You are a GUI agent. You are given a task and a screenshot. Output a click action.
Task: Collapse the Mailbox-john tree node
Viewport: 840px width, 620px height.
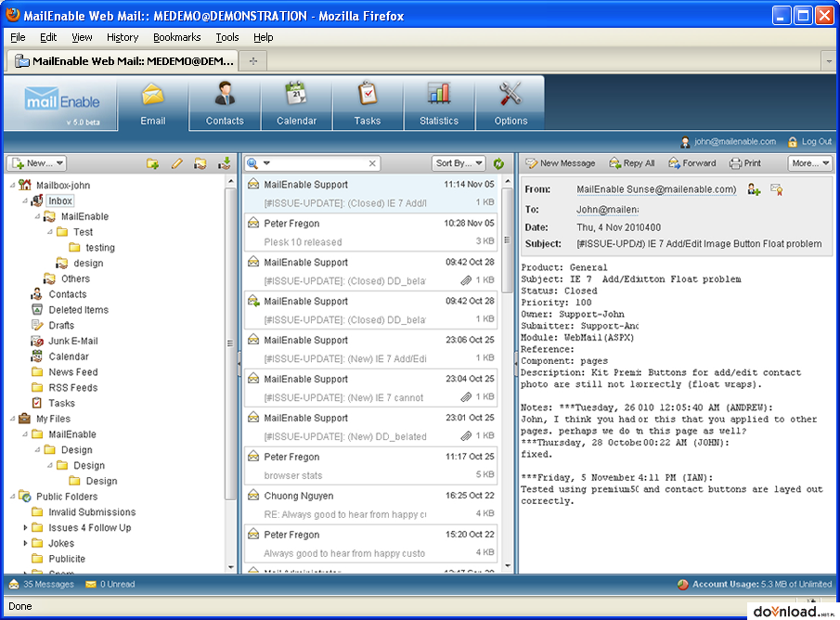(x=13, y=185)
